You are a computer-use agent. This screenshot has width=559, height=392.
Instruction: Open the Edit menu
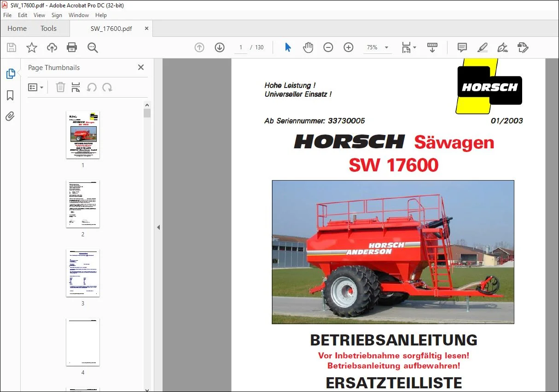[23, 15]
